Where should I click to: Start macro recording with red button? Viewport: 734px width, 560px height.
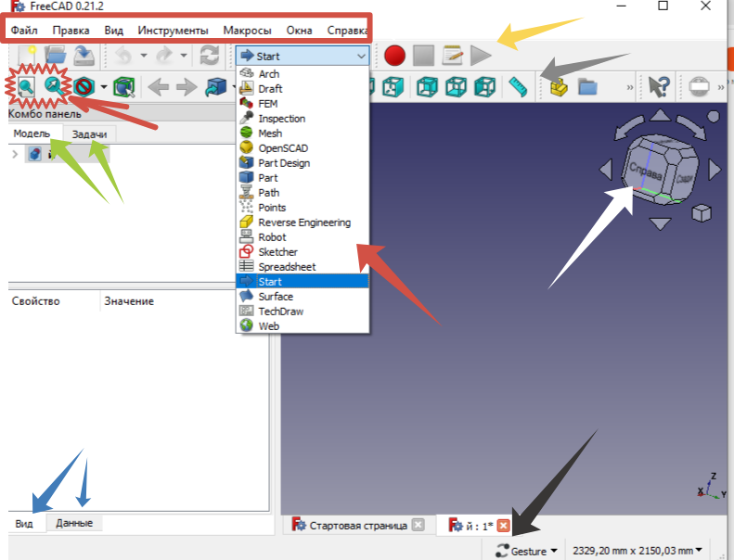coord(394,56)
